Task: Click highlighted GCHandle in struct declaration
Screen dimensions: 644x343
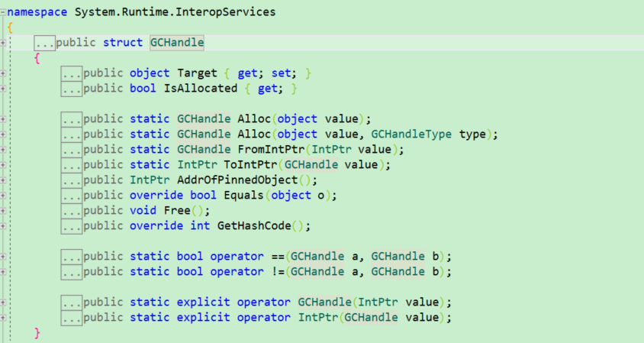Action: pyautogui.click(x=177, y=42)
